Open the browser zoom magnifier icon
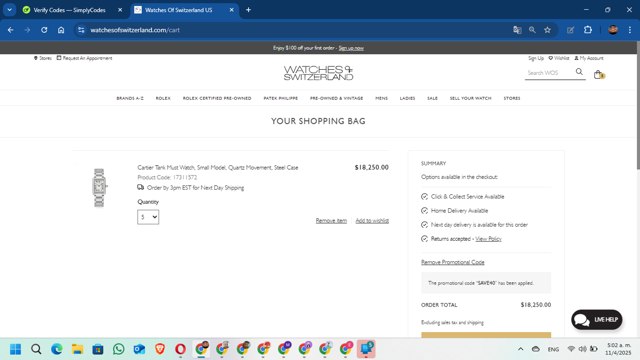 click(x=532, y=30)
